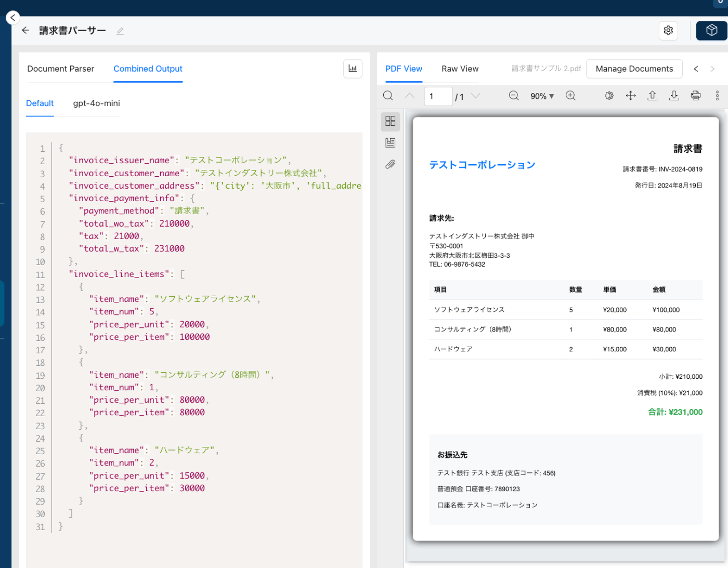Open the PDF more options vertical dots
728x568 pixels.
(717, 96)
